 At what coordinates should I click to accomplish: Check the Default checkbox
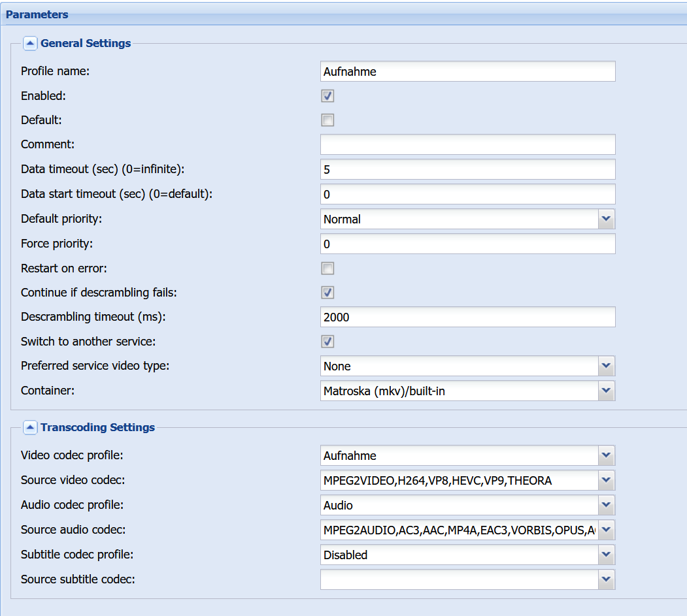327,120
